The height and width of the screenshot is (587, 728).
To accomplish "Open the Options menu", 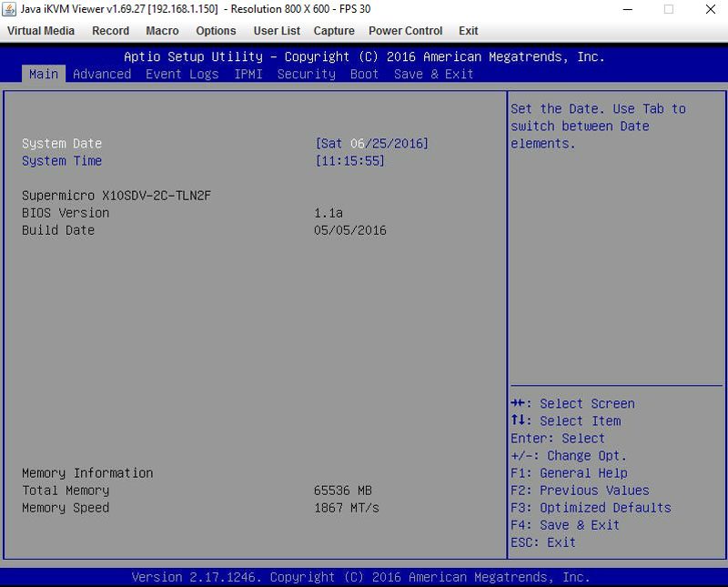I will pyautogui.click(x=216, y=31).
